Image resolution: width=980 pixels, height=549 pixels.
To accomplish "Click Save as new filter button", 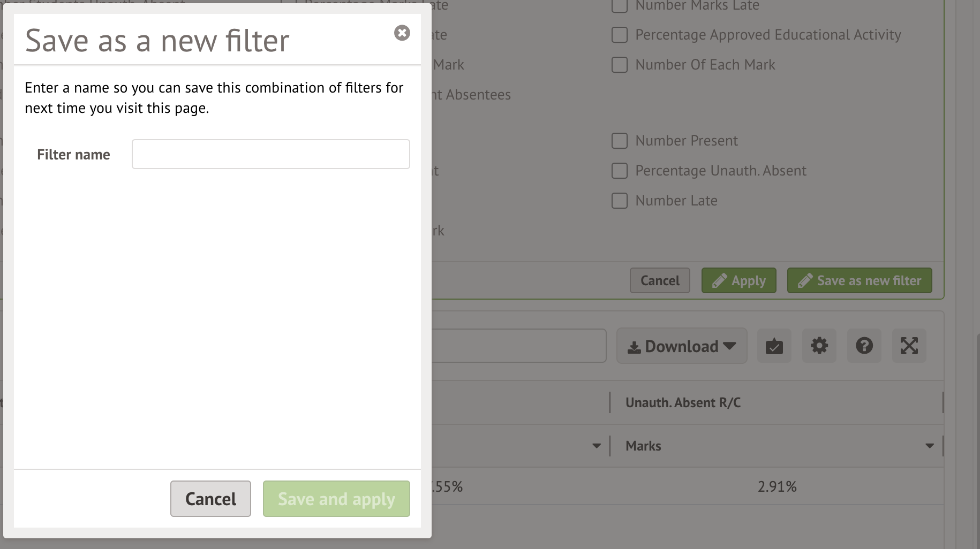I will coord(859,280).
